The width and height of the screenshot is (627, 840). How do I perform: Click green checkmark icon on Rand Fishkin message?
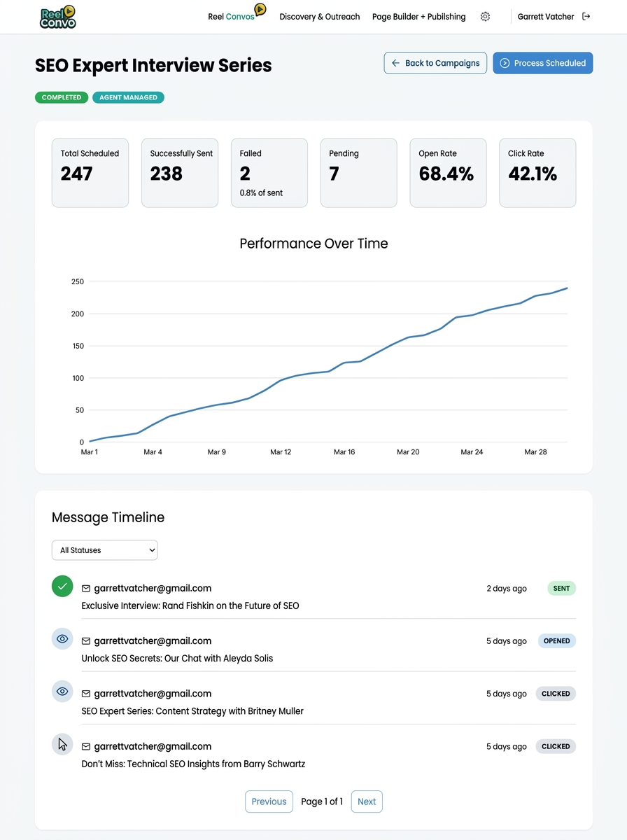click(62, 586)
